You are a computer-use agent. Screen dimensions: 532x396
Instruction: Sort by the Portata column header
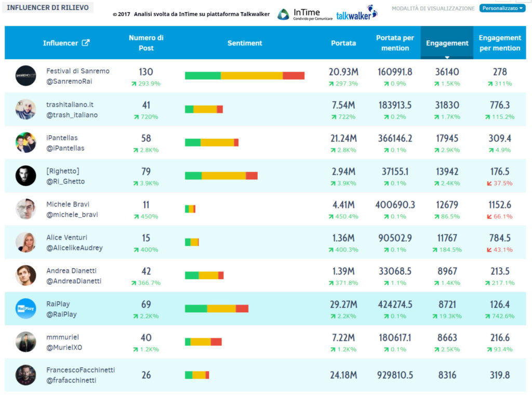pyautogui.click(x=343, y=43)
